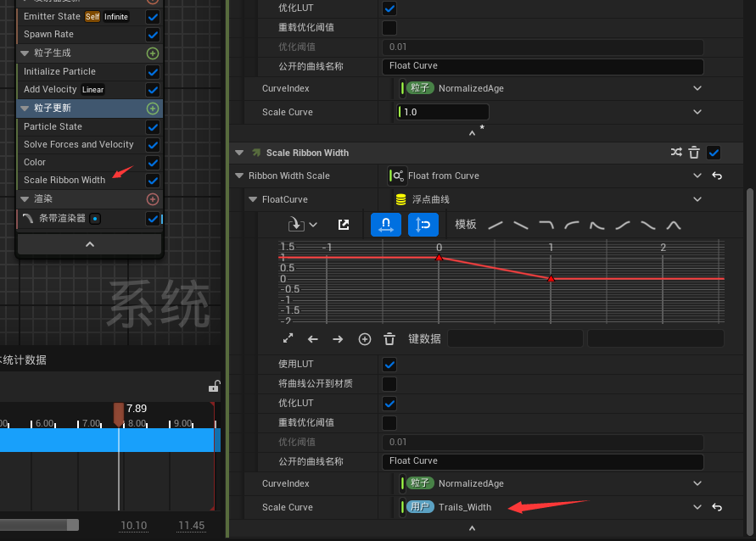Click the first 键数据 input field
Viewport: 756px width, 541px height.
[515, 338]
